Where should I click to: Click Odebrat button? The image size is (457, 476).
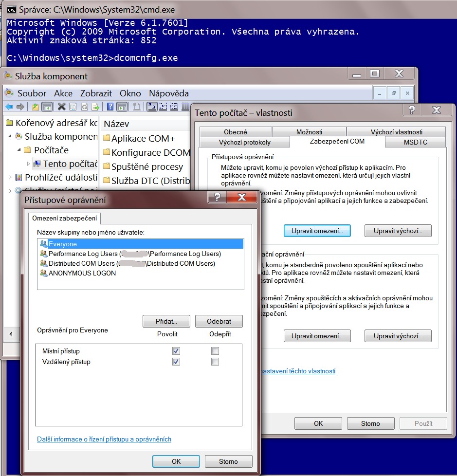(x=219, y=321)
